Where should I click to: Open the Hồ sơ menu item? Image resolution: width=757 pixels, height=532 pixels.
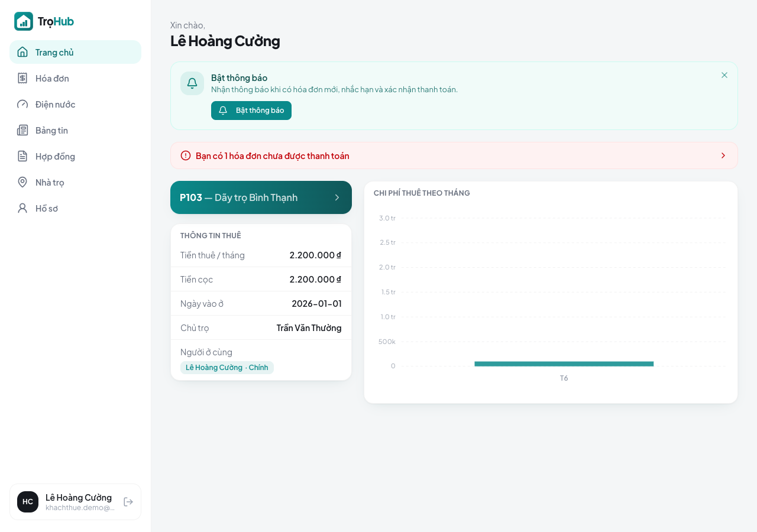(x=75, y=208)
